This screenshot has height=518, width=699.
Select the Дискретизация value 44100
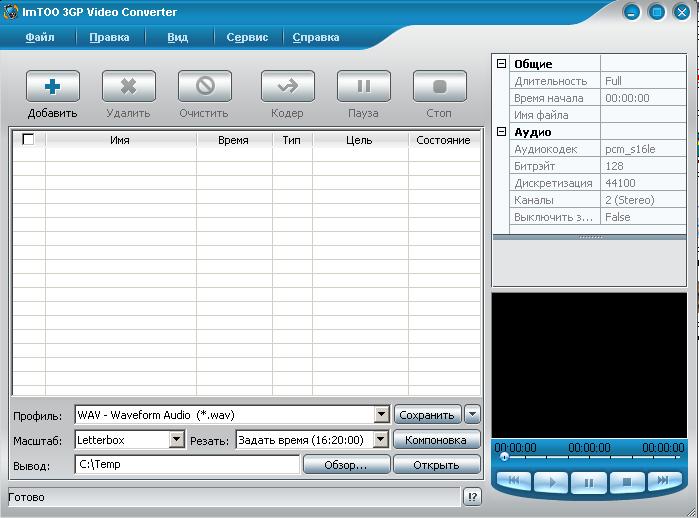[x=643, y=183]
